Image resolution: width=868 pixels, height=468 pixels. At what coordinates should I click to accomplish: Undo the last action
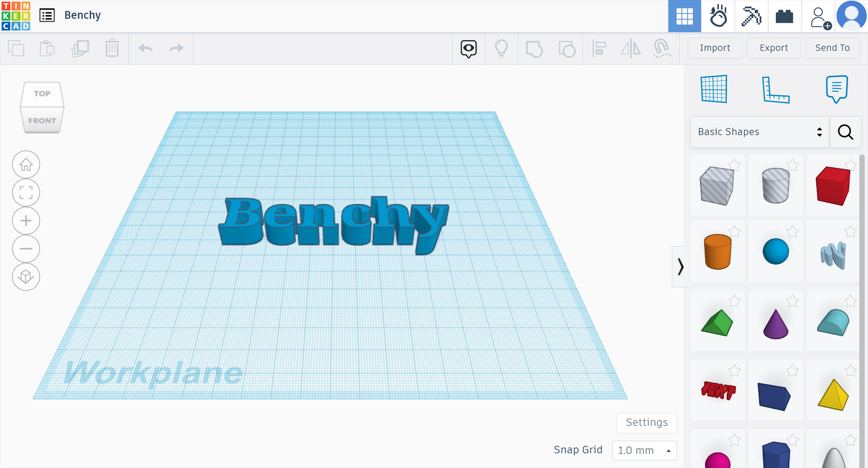pos(145,48)
